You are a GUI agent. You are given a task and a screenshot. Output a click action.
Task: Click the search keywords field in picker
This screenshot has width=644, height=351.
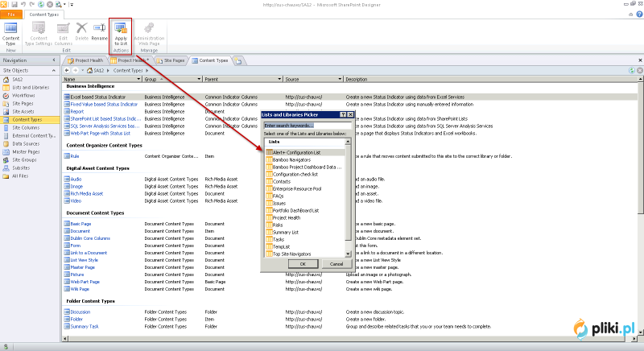(x=308, y=126)
